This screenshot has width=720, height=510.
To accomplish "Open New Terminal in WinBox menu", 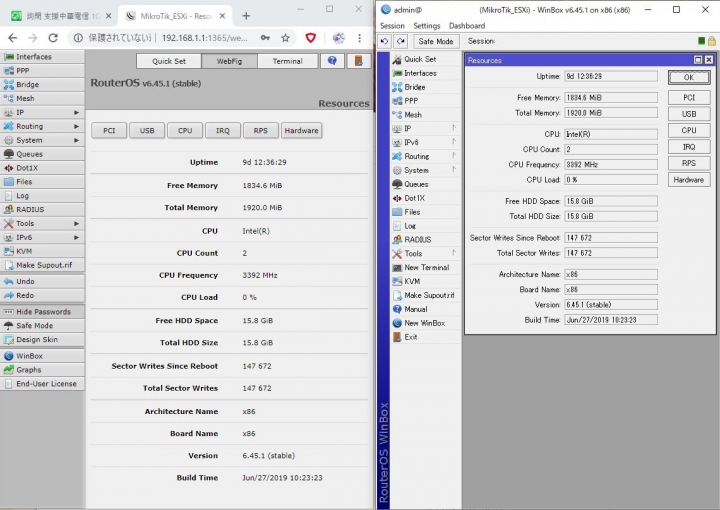I will coord(425,267).
